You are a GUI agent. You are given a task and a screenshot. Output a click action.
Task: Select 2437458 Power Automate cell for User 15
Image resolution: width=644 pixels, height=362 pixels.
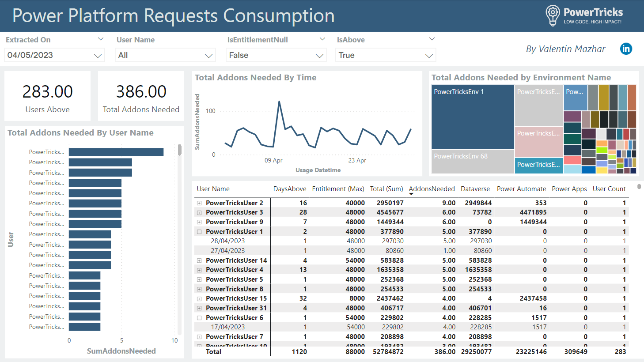pos(533,298)
